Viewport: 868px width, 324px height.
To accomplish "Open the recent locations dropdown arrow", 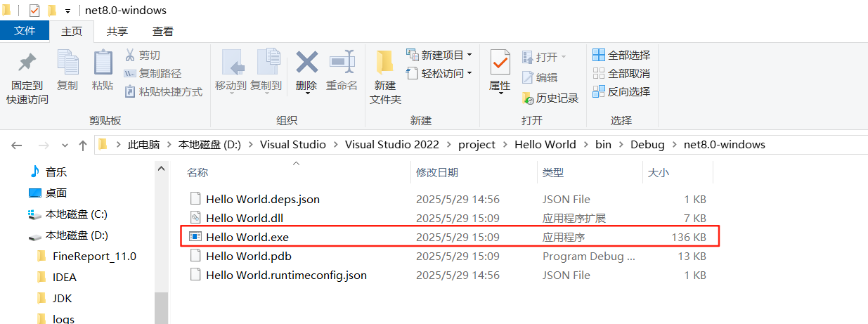I will click(x=65, y=145).
